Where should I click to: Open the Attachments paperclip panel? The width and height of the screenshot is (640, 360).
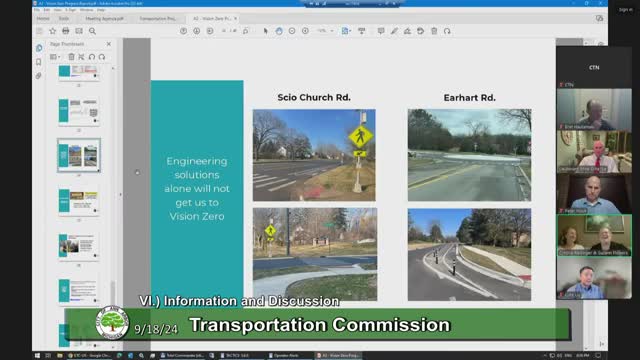[x=39, y=76]
